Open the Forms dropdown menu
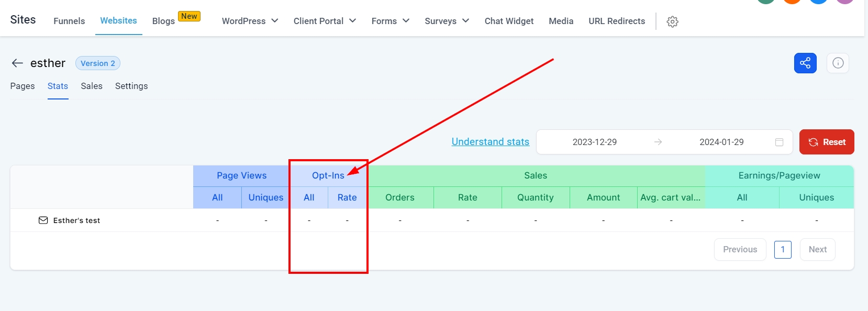This screenshot has width=868, height=311. pyautogui.click(x=390, y=21)
